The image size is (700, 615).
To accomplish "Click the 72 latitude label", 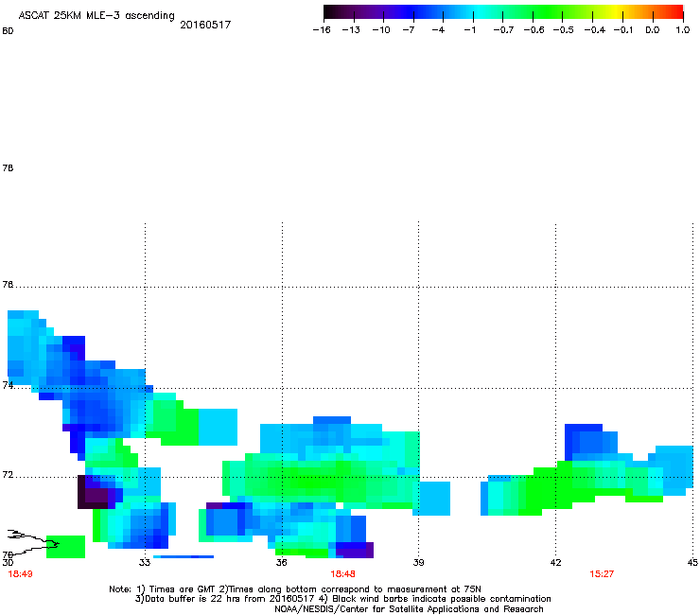I will click(x=8, y=475).
